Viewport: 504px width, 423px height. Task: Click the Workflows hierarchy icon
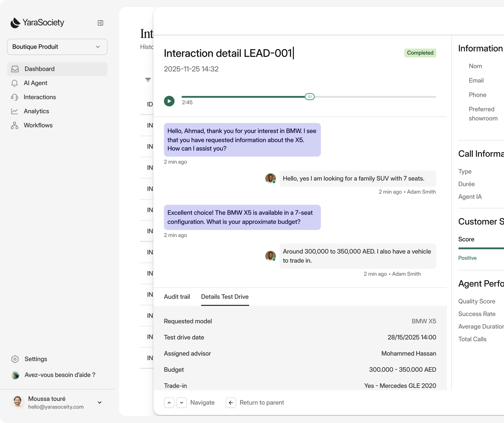[15, 125]
